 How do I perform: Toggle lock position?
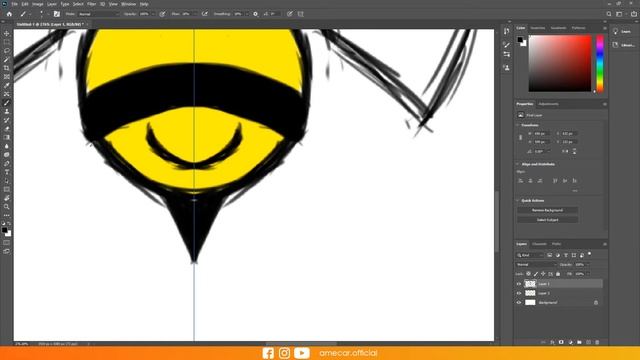(x=543, y=274)
